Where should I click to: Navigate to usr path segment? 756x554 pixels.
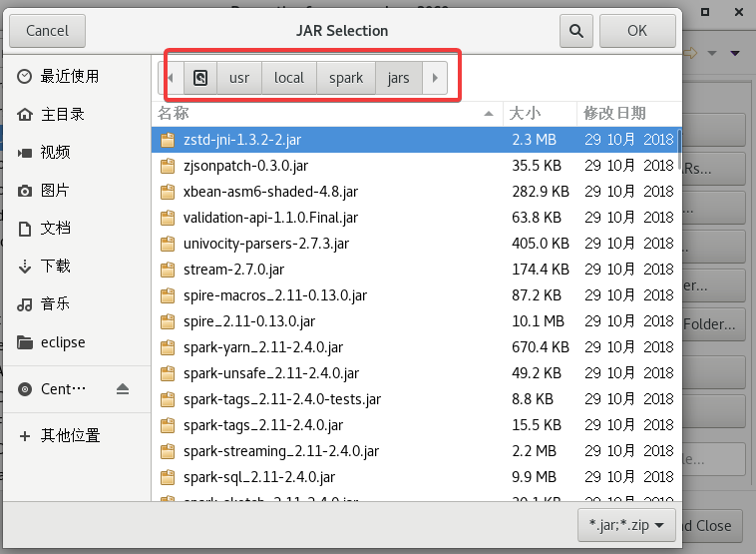click(239, 78)
